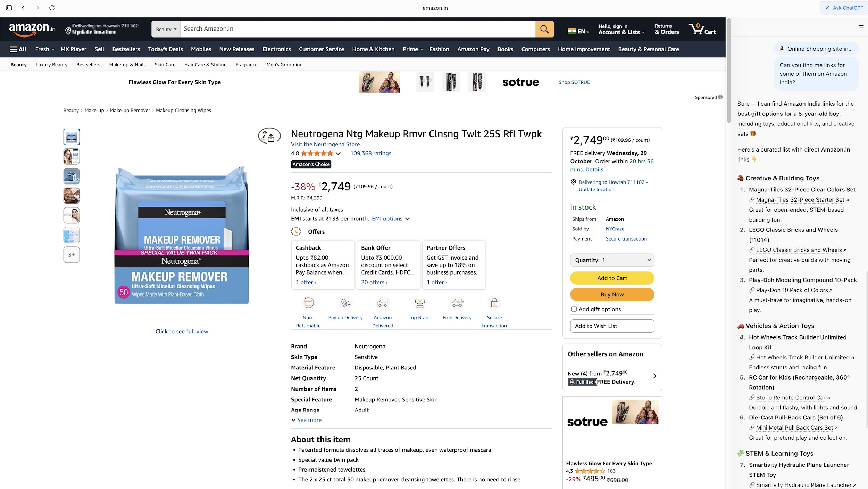Visit the Neutrogena Store link
868x489 pixels.
(325, 144)
